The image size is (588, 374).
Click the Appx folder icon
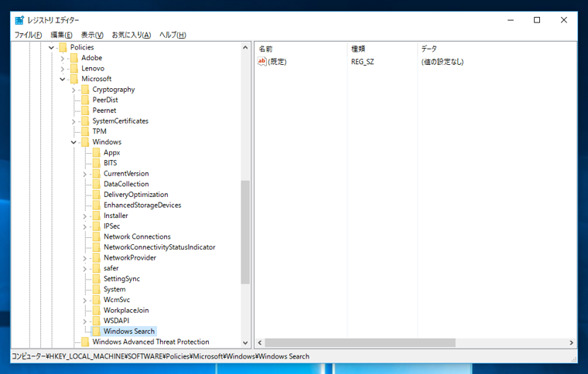(x=97, y=152)
